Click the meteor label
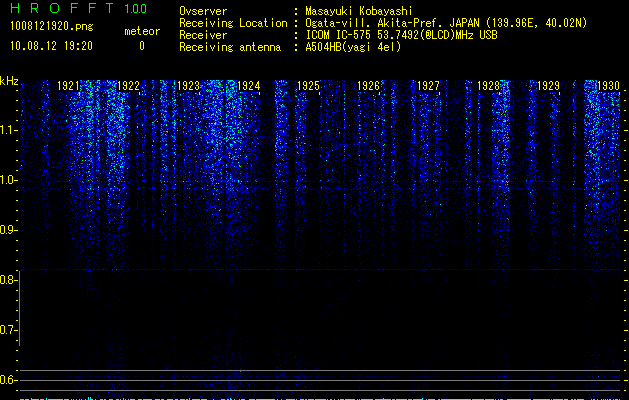629x400 pixels. (x=142, y=31)
